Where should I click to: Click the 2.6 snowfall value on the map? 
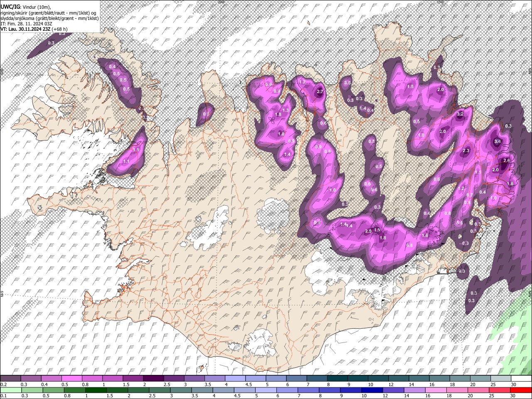coord(507,160)
